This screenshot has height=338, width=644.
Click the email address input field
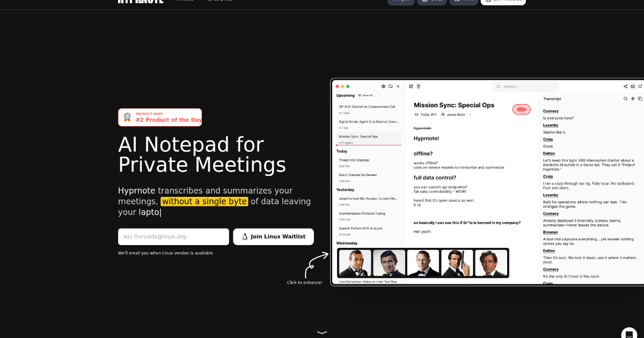173,237
